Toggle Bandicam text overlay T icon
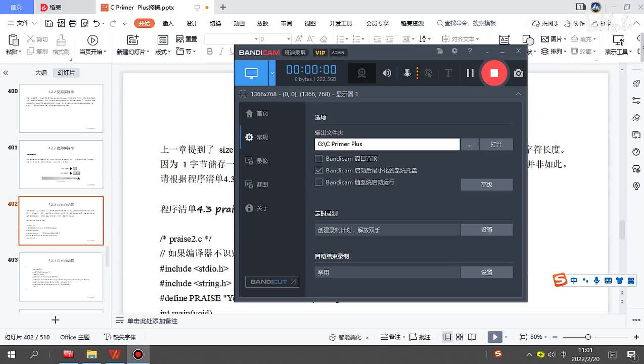This screenshot has height=364, width=644. pyautogui.click(x=448, y=73)
